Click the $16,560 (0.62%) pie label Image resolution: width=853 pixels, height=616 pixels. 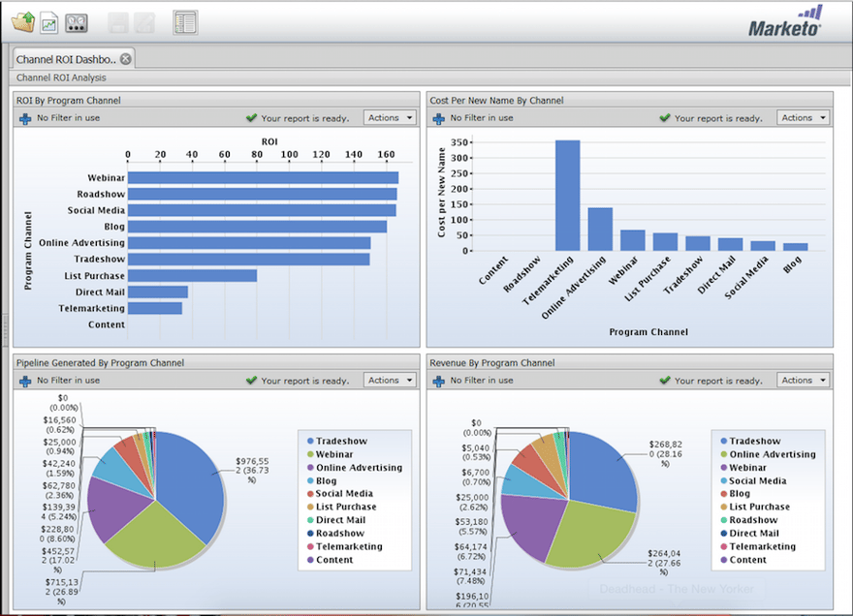60,425
